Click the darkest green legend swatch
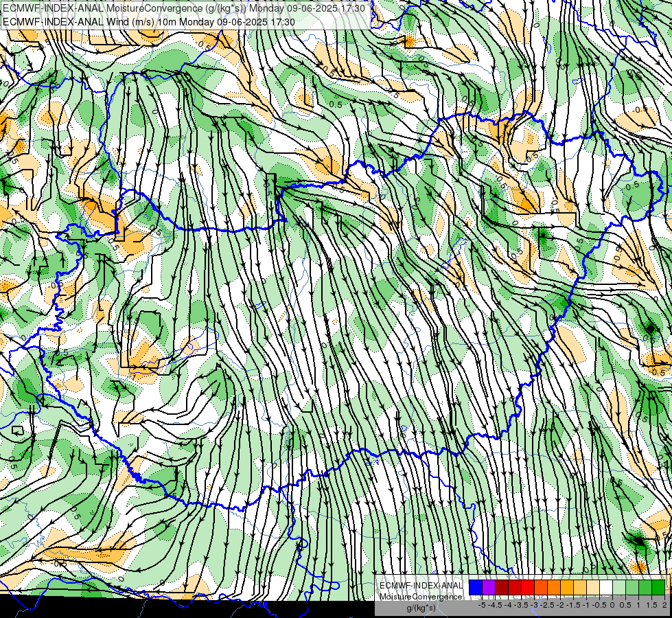Viewport: 672px width, 618px height. pyautogui.click(x=658, y=588)
